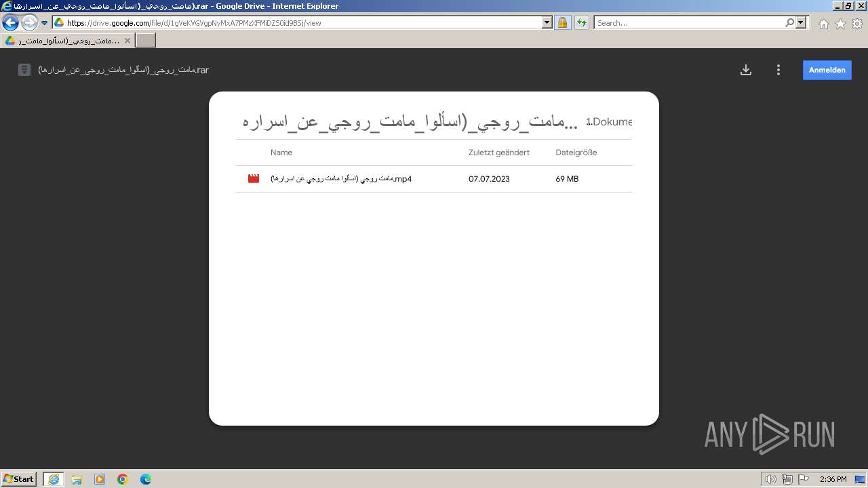
Task: Open the IE Tools gear icon
Action: coord(857,24)
